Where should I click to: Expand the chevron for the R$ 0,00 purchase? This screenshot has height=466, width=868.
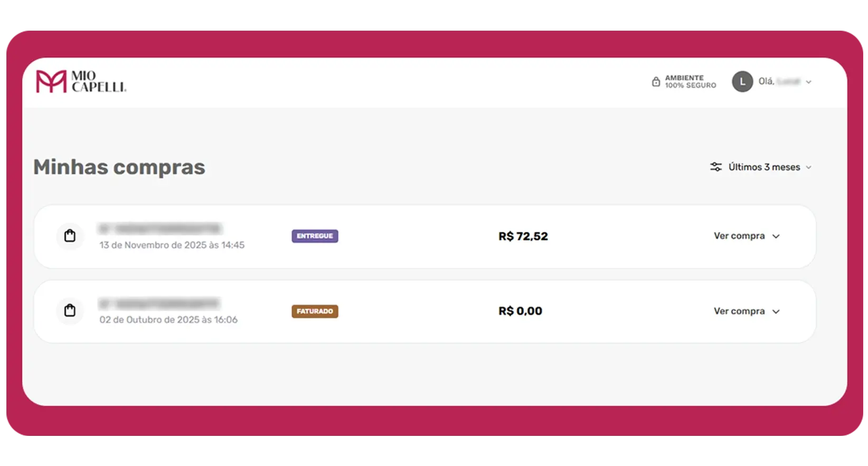(776, 311)
